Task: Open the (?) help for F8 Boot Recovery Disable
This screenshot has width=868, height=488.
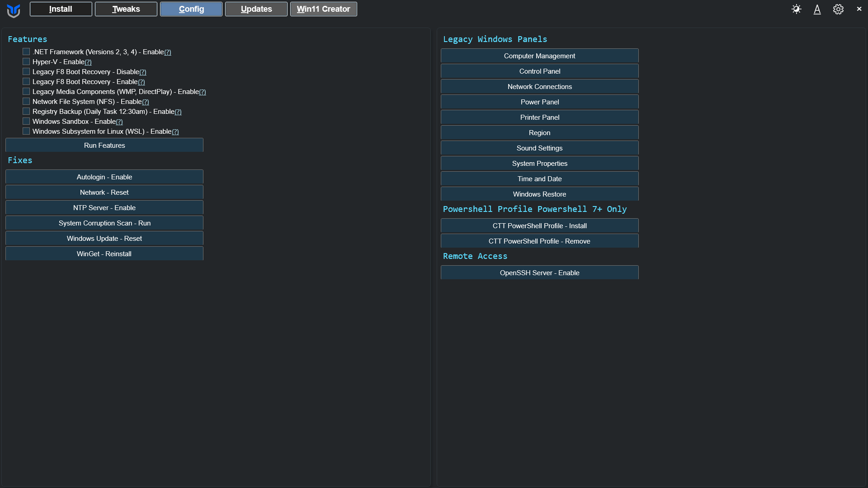Action: [143, 72]
